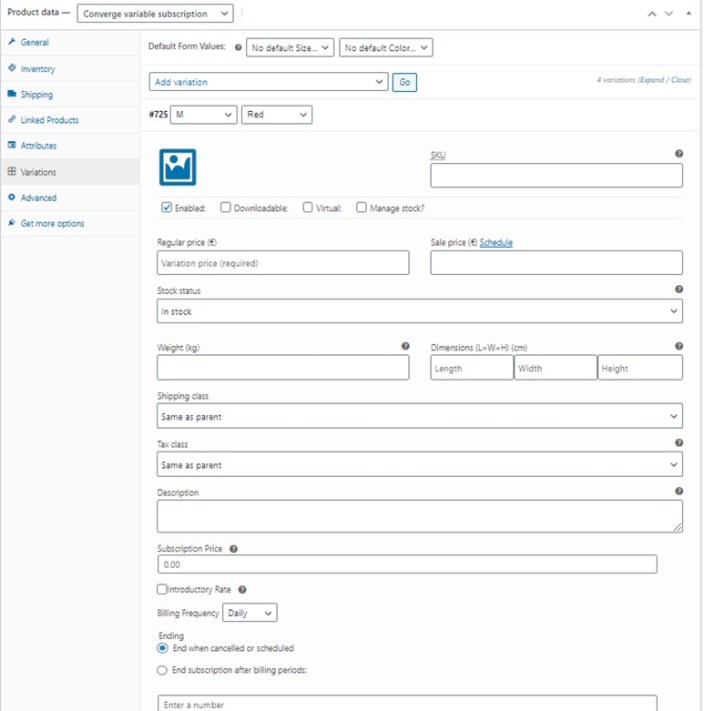Click the help icon next to SKU
704x711 pixels.
pyautogui.click(x=679, y=154)
